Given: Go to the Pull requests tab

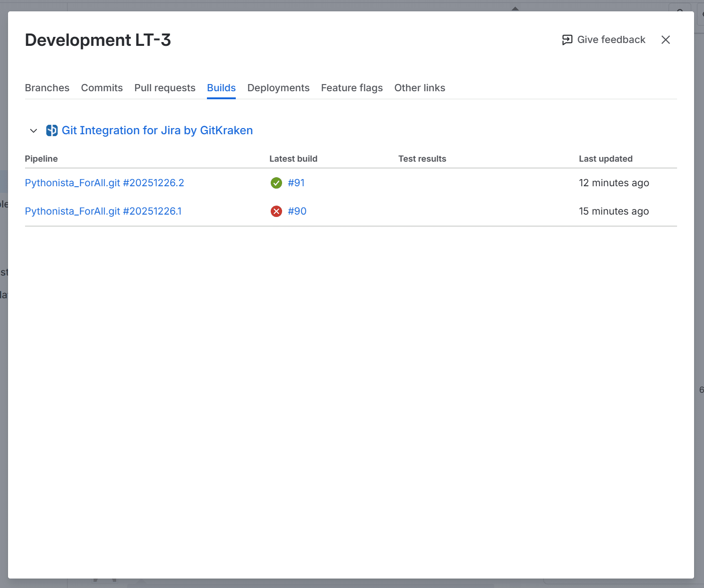Looking at the screenshot, I should (x=165, y=88).
